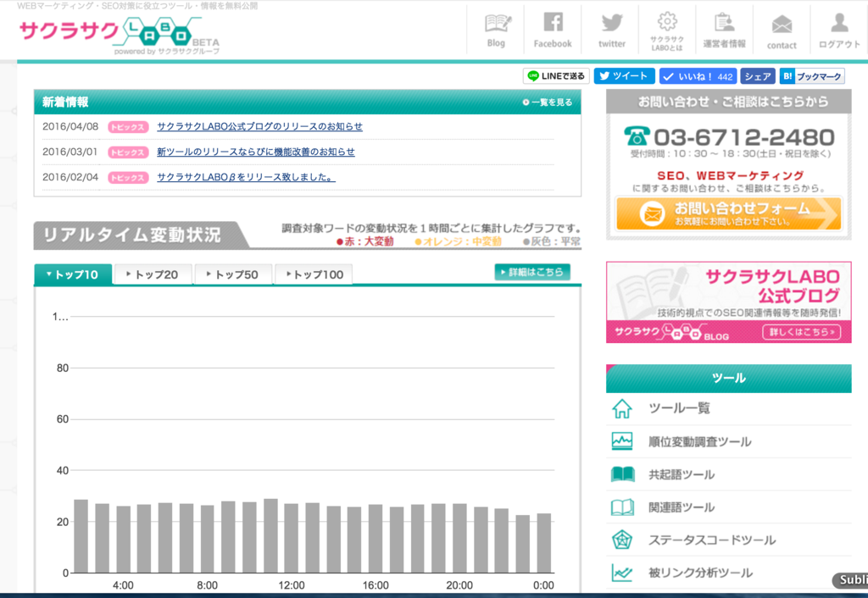This screenshot has height=598, width=868.
Task: Click envelope icon on お問い合わせフォーム banner
Action: (x=652, y=214)
